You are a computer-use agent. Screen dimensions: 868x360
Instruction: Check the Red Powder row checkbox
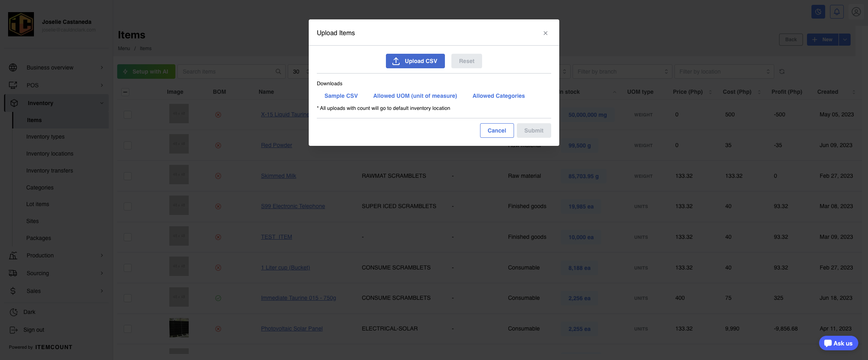pos(128,145)
